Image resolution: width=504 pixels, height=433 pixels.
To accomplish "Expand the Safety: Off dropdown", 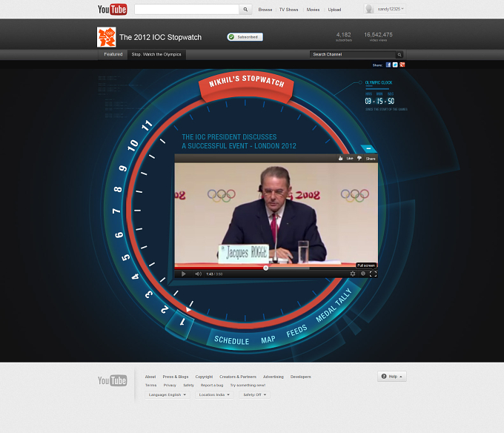I will pyautogui.click(x=254, y=394).
